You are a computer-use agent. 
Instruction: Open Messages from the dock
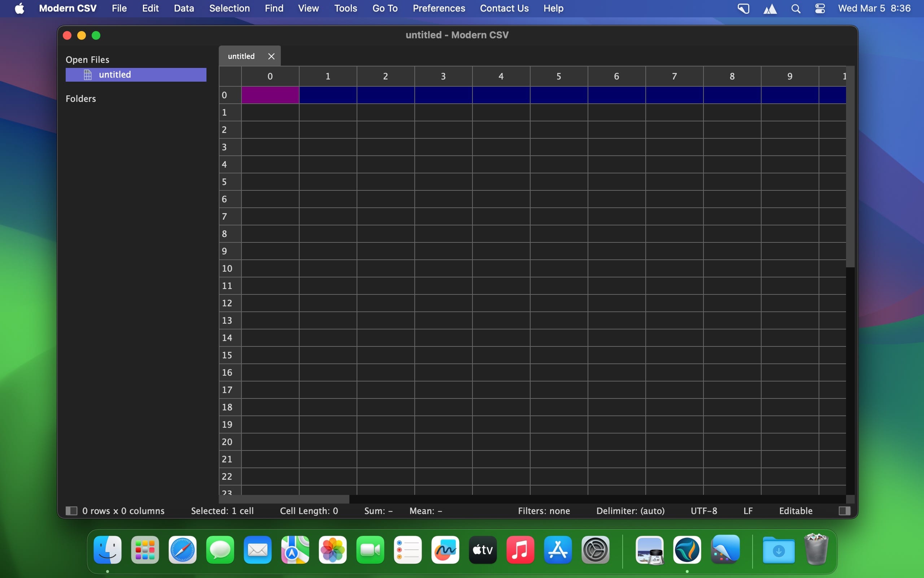click(x=220, y=550)
